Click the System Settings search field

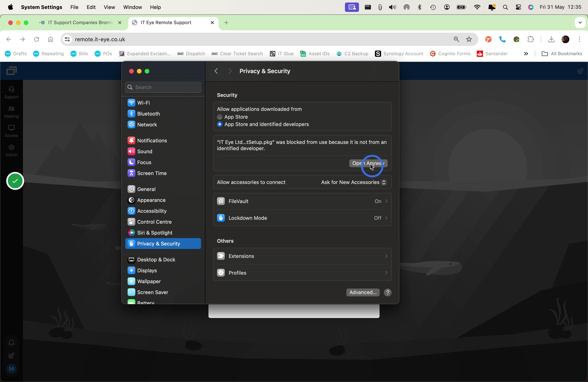point(163,87)
